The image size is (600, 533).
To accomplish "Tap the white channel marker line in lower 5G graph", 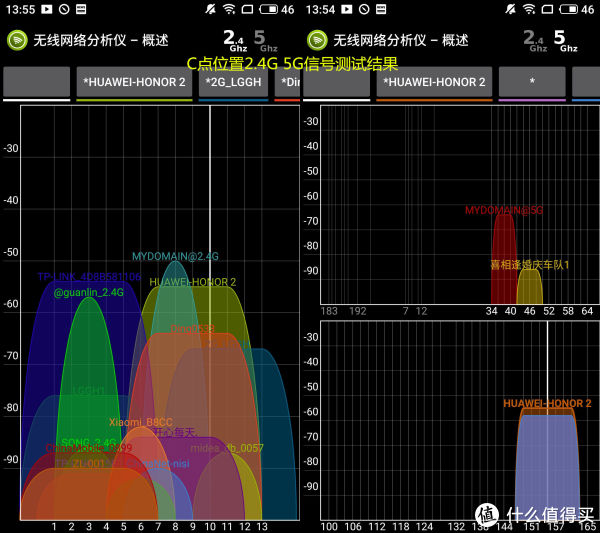I will (547, 420).
